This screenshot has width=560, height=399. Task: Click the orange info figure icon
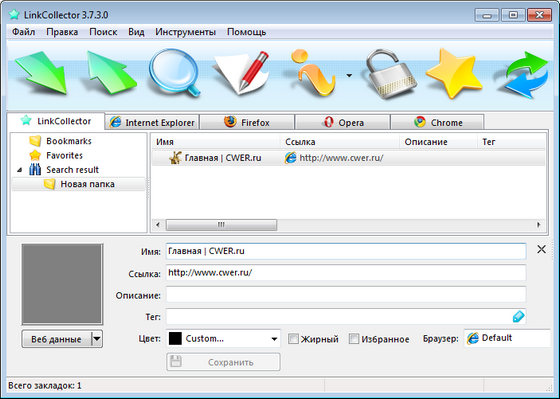tap(311, 73)
